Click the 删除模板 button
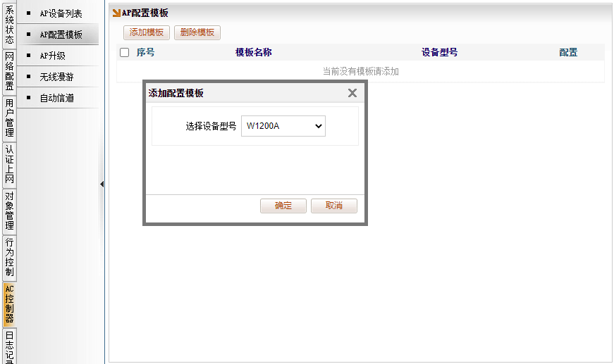614x364 pixels. [197, 32]
